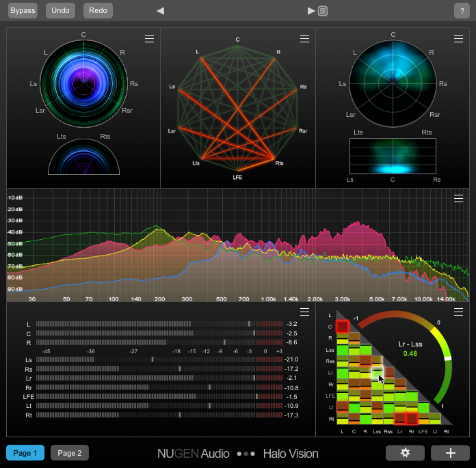Toggle the Bypass button
This screenshot has height=468, width=476.
[x=24, y=11]
